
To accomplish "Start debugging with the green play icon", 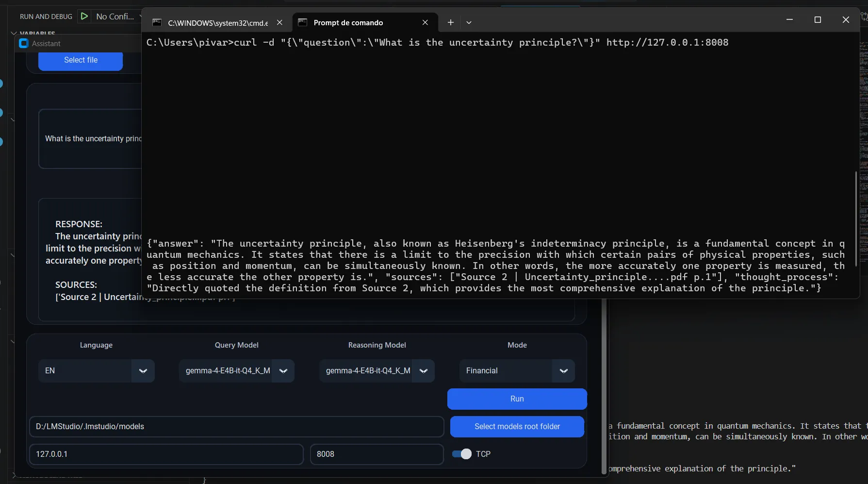I will coord(84,16).
